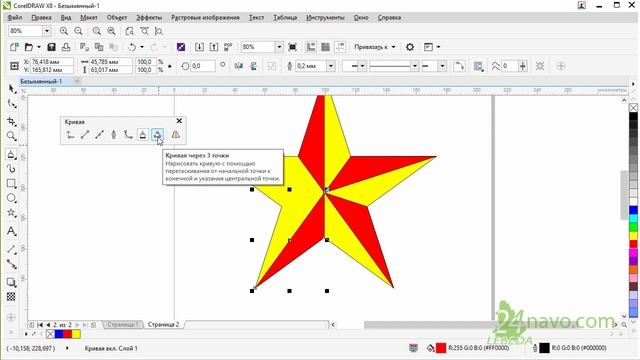The width and height of the screenshot is (640, 360).
Task: Toggle full-screen preview icon
Action: pyautogui.click(x=292, y=47)
